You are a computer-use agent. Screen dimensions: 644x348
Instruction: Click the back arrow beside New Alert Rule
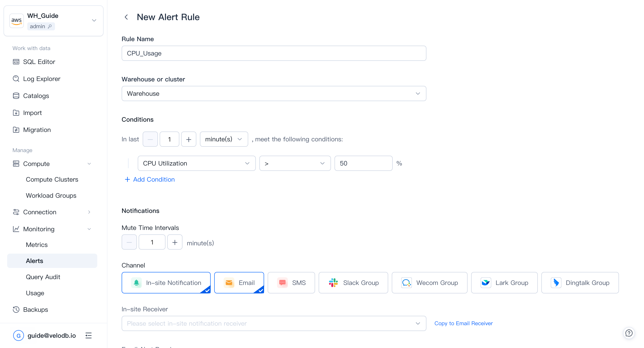pos(126,17)
